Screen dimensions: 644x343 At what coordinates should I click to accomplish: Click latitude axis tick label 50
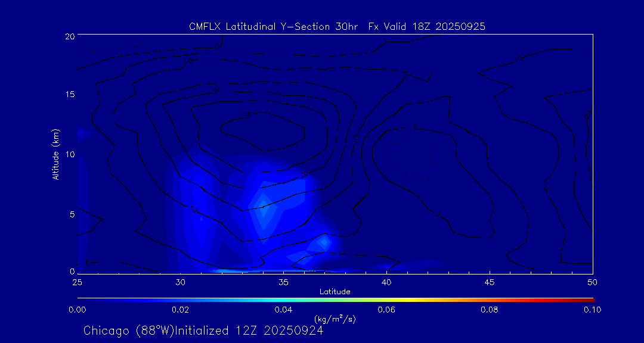[592, 282]
